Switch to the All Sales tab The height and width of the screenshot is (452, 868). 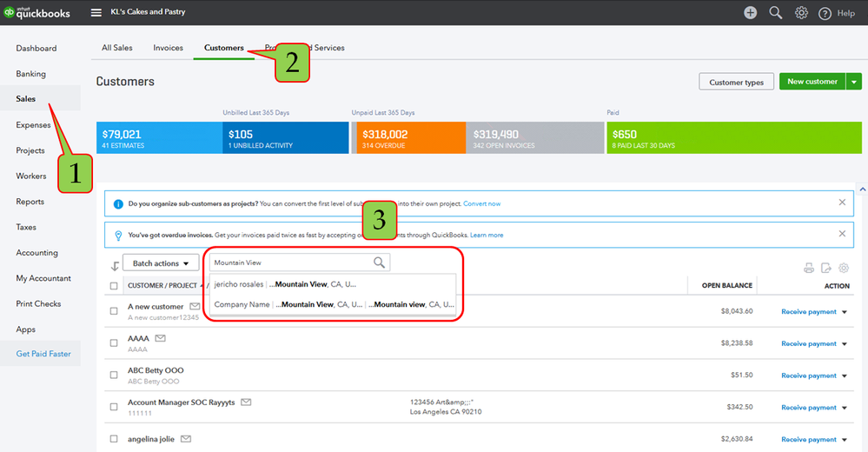[116, 48]
